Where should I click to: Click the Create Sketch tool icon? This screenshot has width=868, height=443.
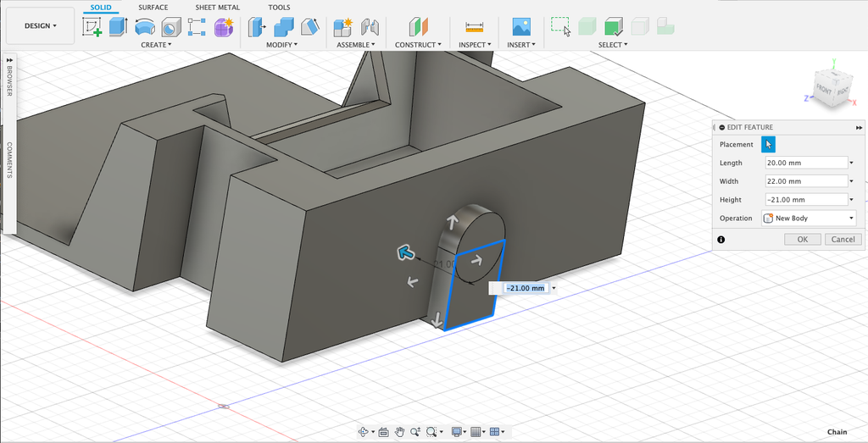click(92, 26)
